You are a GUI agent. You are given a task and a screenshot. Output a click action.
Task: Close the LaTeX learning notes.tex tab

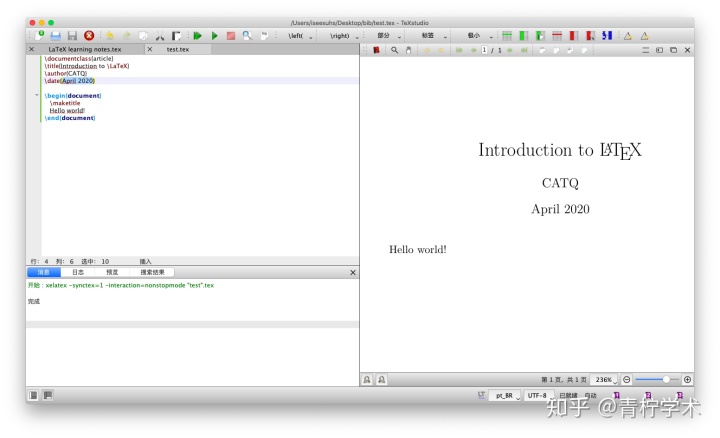point(31,49)
